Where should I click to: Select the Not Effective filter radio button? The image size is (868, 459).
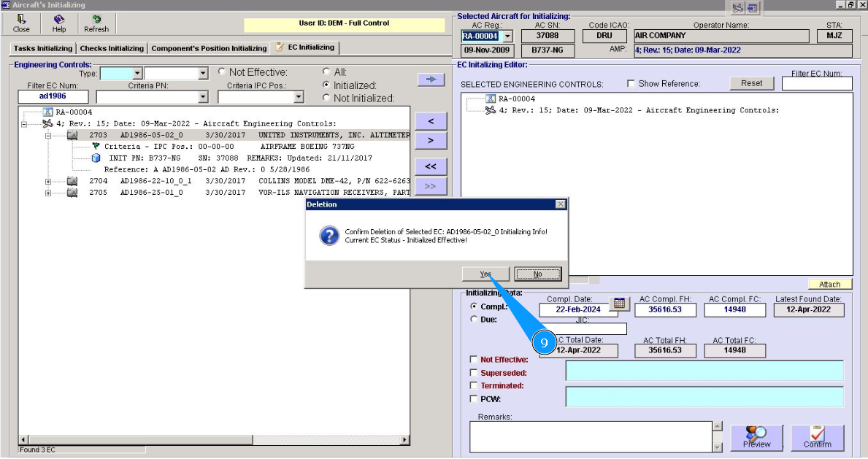[222, 72]
